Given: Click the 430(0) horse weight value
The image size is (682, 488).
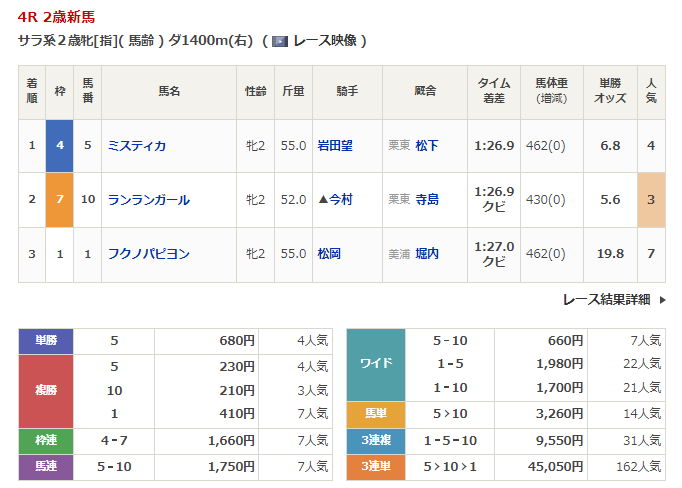Looking at the screenshot, I should (x=546, y=200).
